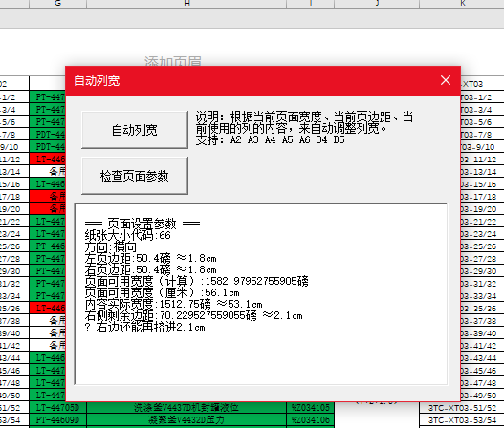Close the 自动列宽 dialog window
The width and height of the screenshot is (504, 428).
[446, 80]
